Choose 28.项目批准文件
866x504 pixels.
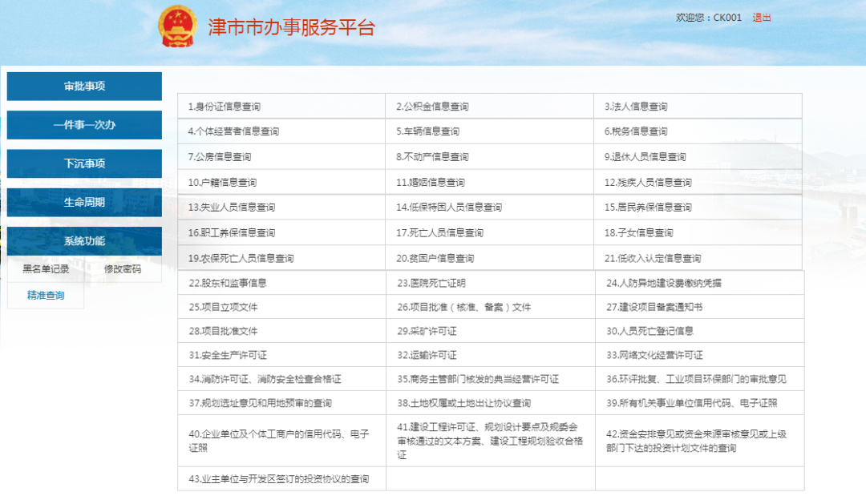click(x=223, y=331)
